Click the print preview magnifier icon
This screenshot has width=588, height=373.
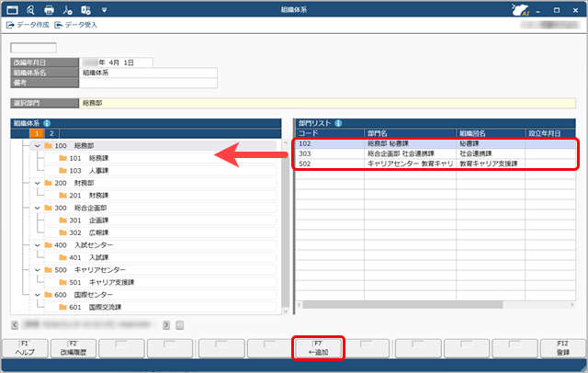click(x=30, y=8)
